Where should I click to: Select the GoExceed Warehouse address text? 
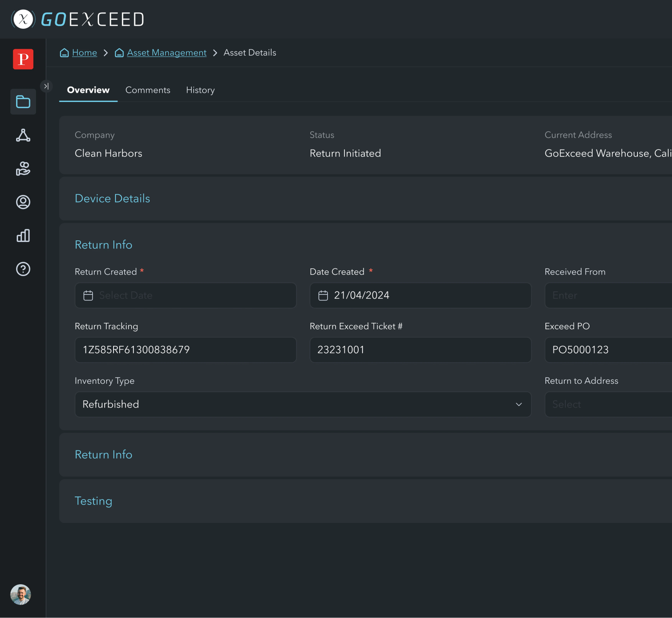[x=608, y=153]
